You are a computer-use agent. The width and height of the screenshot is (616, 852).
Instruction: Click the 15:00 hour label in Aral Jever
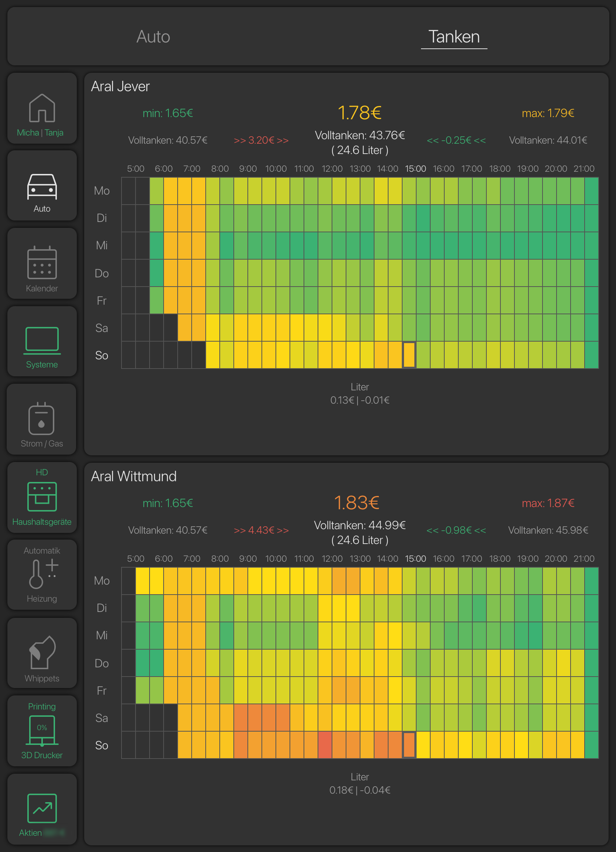pos(415,169)
